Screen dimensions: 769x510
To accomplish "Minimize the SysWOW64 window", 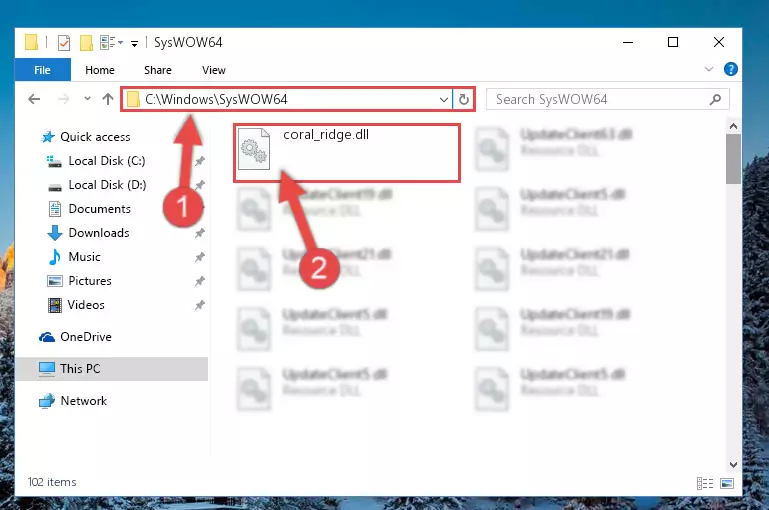I will tap(628, 43).
